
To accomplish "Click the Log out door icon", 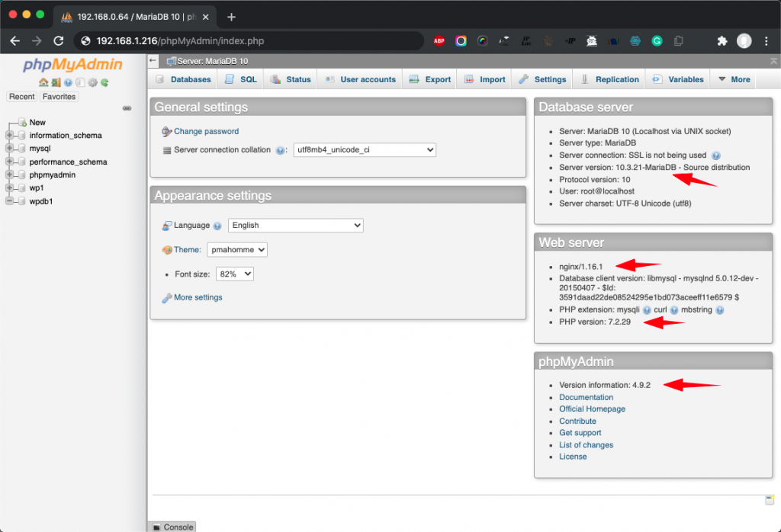I will [56, 82].
